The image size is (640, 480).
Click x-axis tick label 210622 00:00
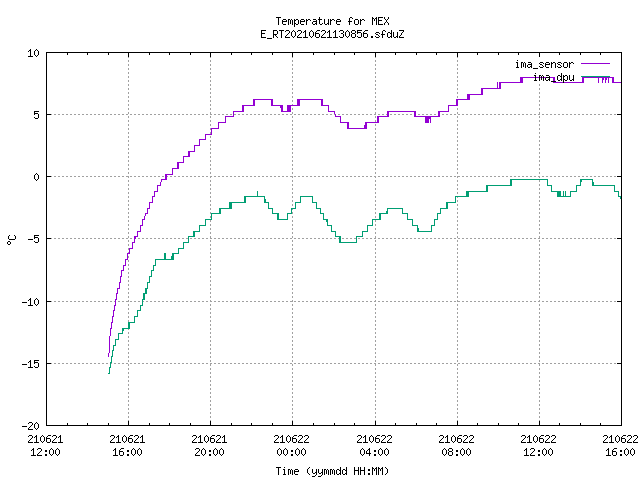tap(291, 446)
